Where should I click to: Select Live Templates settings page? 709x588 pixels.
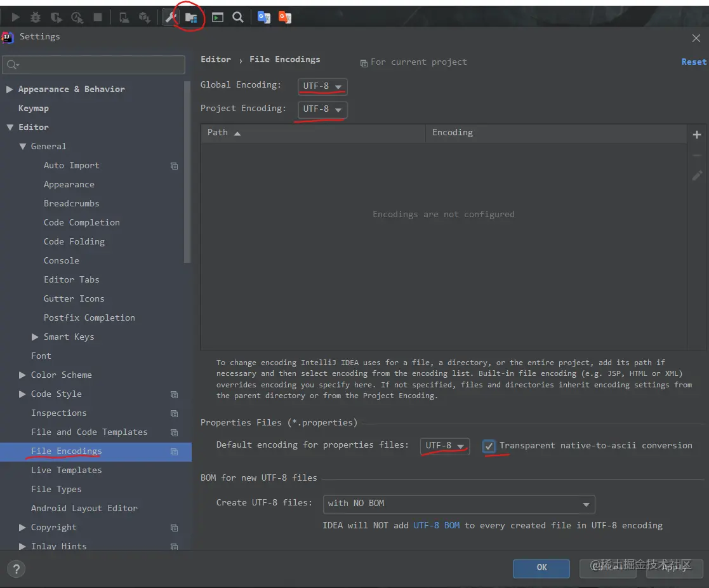[x=67, y=470]
